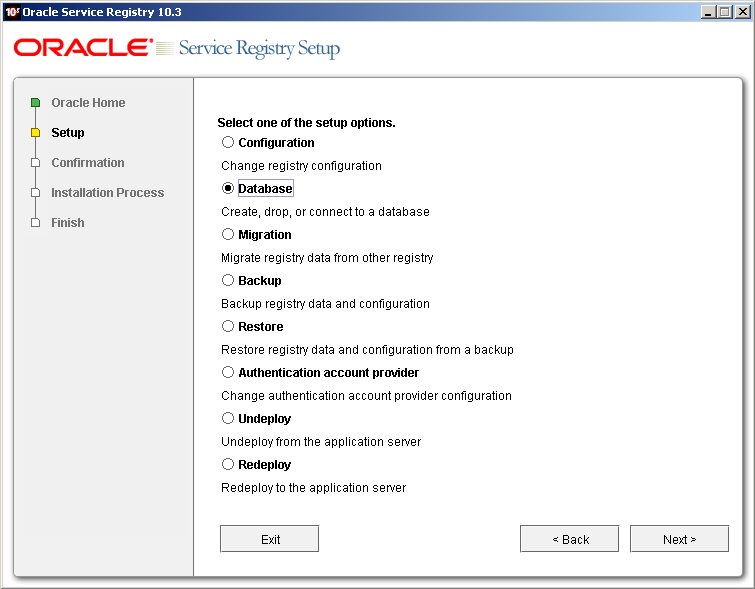
Task: Select the Redeploy radio option
Action: coord(228,464)
